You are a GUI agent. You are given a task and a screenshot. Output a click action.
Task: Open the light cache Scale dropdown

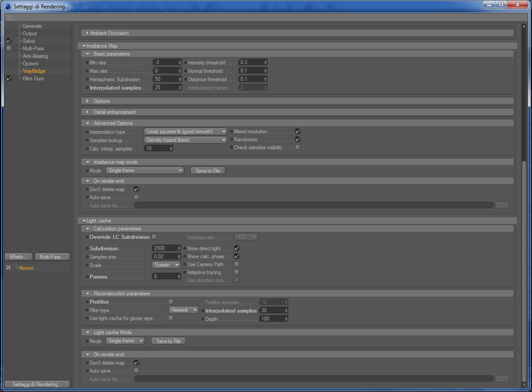(x=166, y=265)
